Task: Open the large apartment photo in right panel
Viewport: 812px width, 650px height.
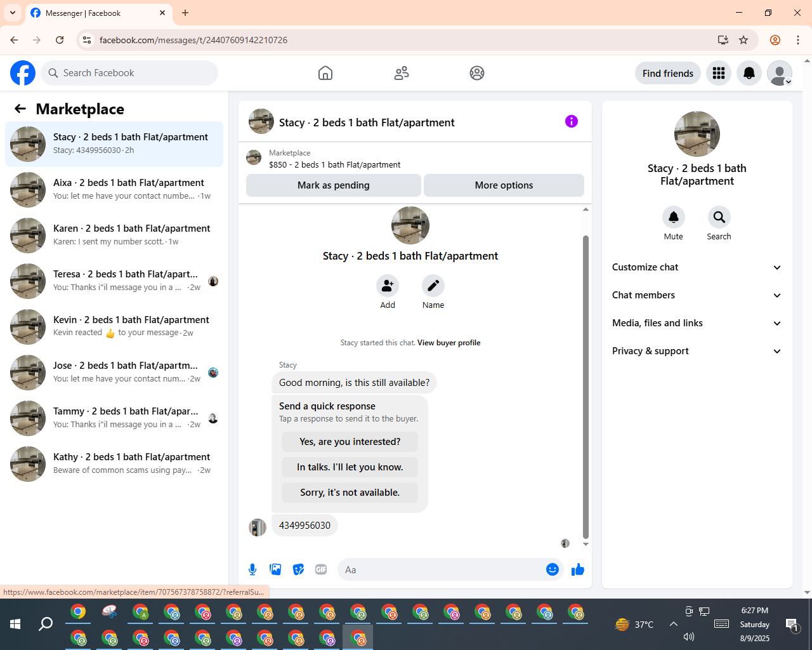Action: click(697, 134)
